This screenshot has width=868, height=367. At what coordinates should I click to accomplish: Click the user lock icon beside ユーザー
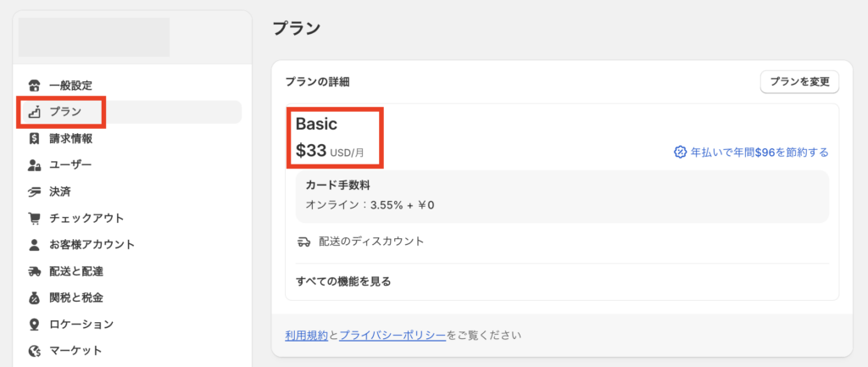coord(35,165)
